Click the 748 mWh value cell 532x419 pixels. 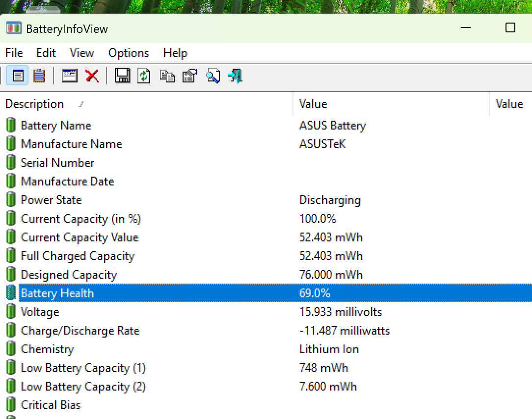(324, 368)
